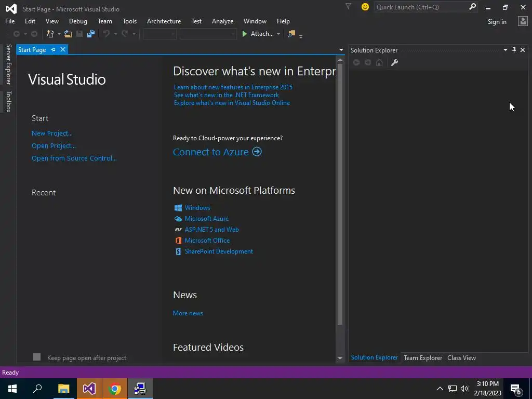
Task: Open the File menu
Action: (10, 21)
